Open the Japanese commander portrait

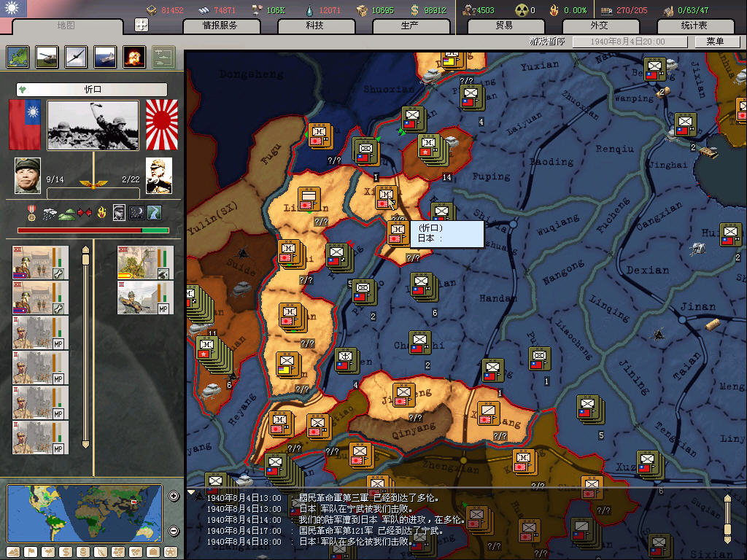tap(158, 176)
